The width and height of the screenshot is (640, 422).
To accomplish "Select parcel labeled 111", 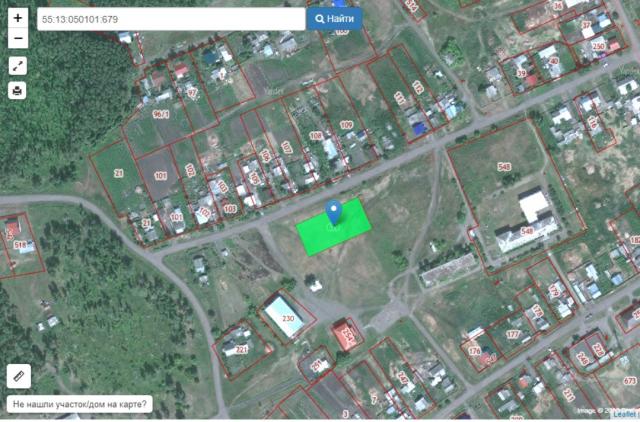I will (x=399, y=98).
